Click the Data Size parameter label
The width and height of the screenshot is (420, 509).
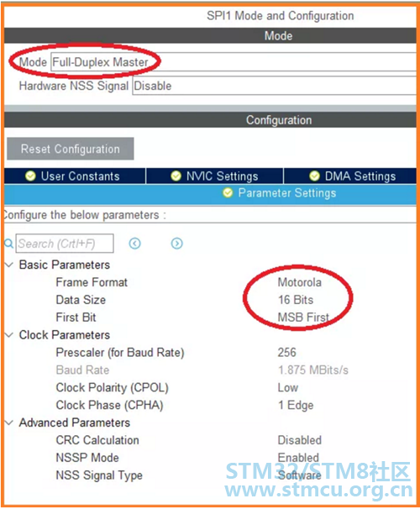[x=81, y=300]
